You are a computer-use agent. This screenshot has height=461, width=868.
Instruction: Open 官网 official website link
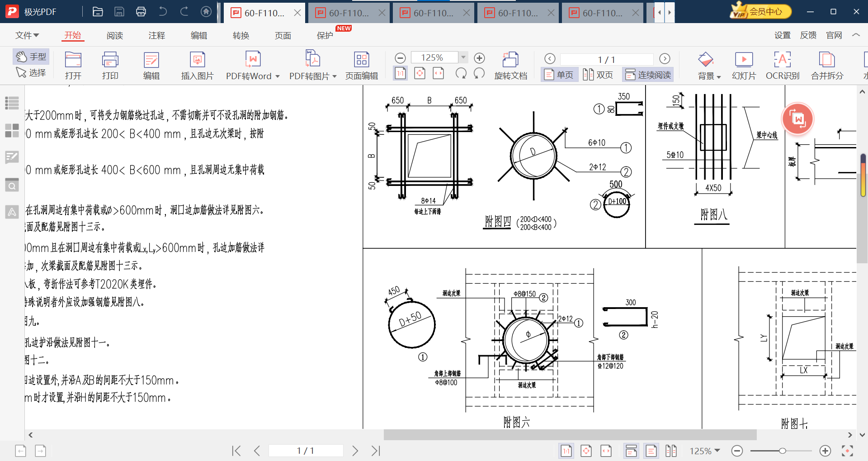click(x=834, y=35)
